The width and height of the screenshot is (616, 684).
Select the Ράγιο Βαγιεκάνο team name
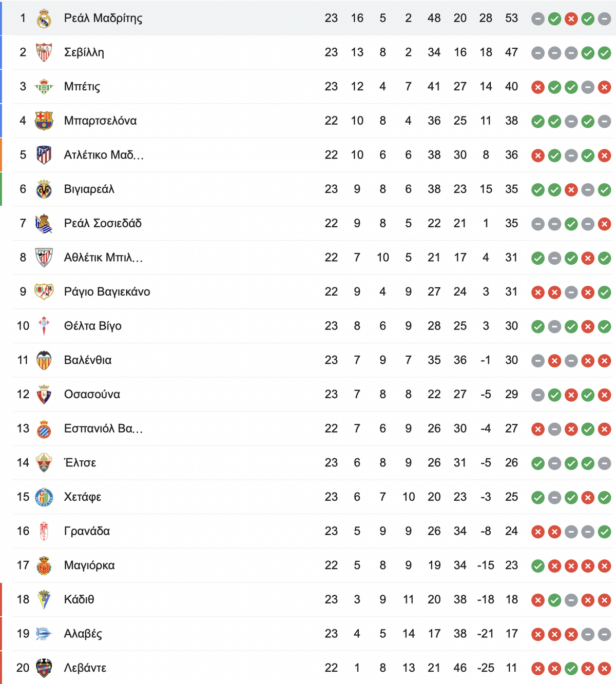point(107,292)
